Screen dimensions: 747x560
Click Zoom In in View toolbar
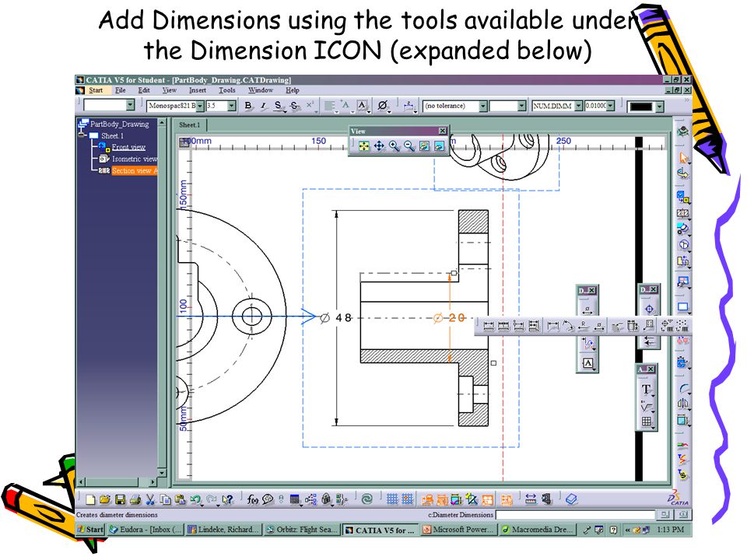[x=394, y=145]
